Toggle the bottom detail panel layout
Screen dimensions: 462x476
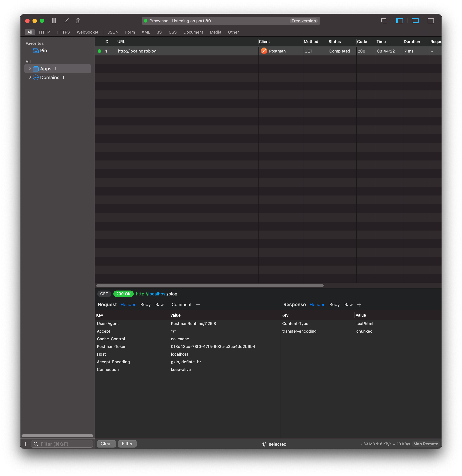point(415,21)
